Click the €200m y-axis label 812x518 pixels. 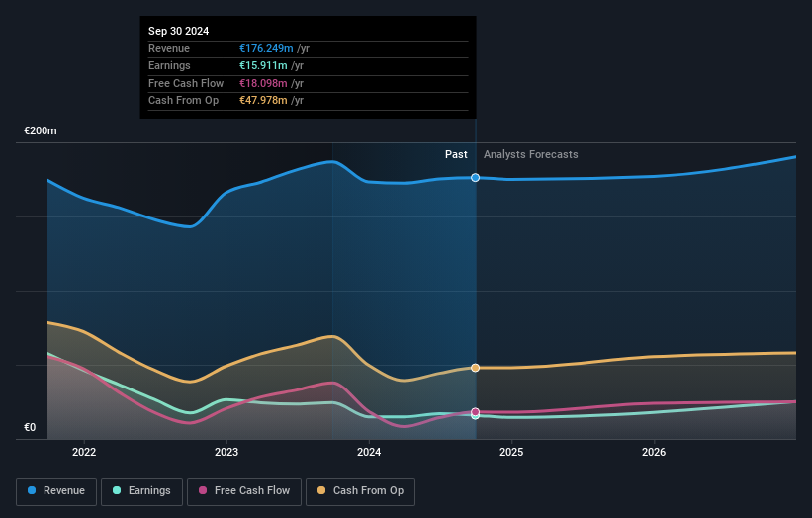(41, 130)
